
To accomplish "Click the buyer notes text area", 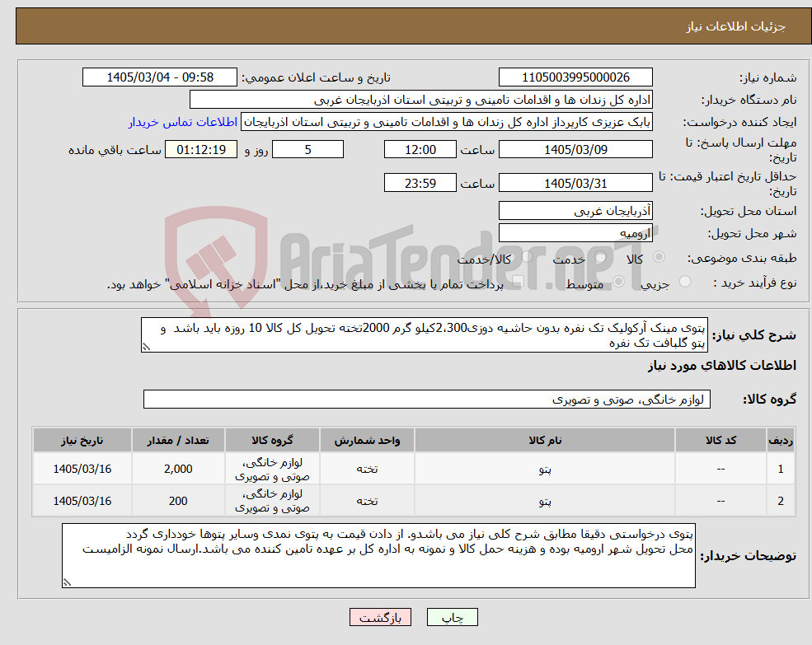I will 378,555.
